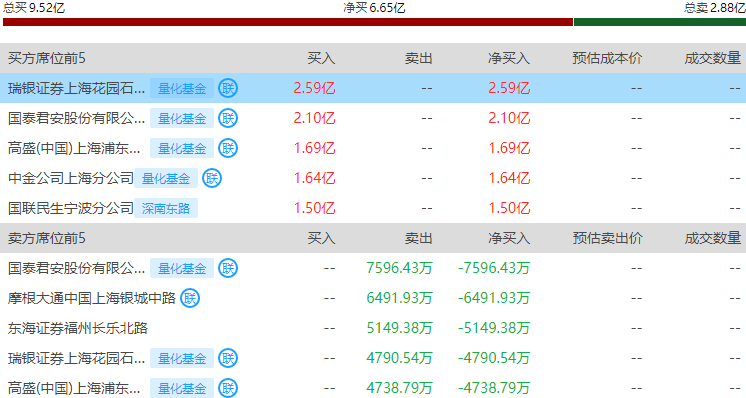Click sell amount 5149.38万
The image size is (746, 398).
pos(399,328)
